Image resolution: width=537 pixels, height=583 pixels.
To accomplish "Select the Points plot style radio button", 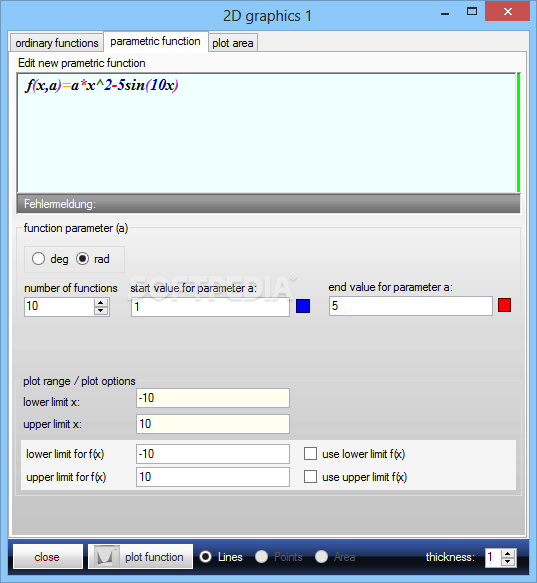I will 261,557.
